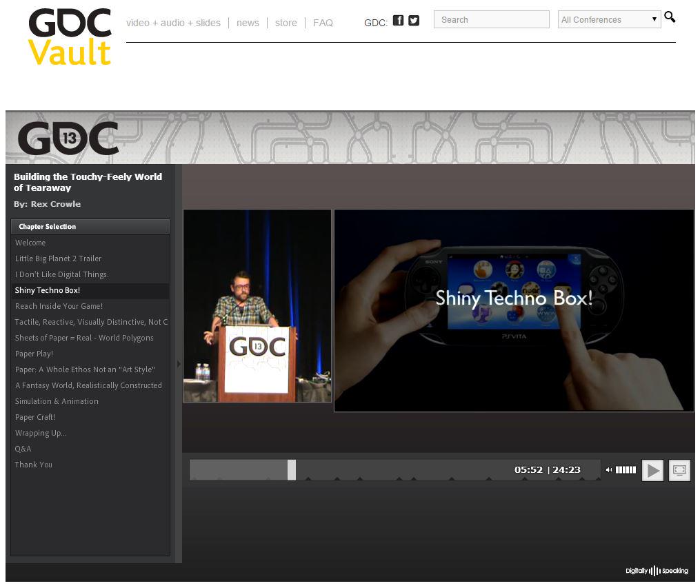Click the play button in the player
Screen dimensions: 700x588
point(652,470)
